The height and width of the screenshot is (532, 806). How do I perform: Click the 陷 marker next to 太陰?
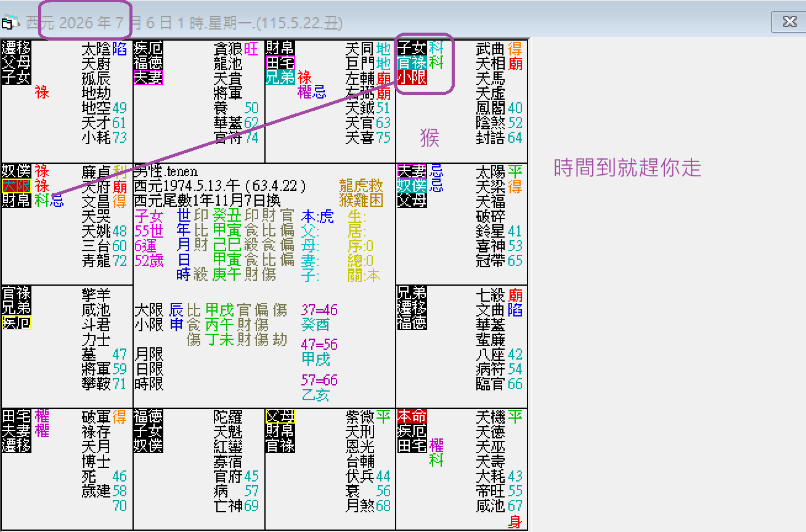(119, 49)
